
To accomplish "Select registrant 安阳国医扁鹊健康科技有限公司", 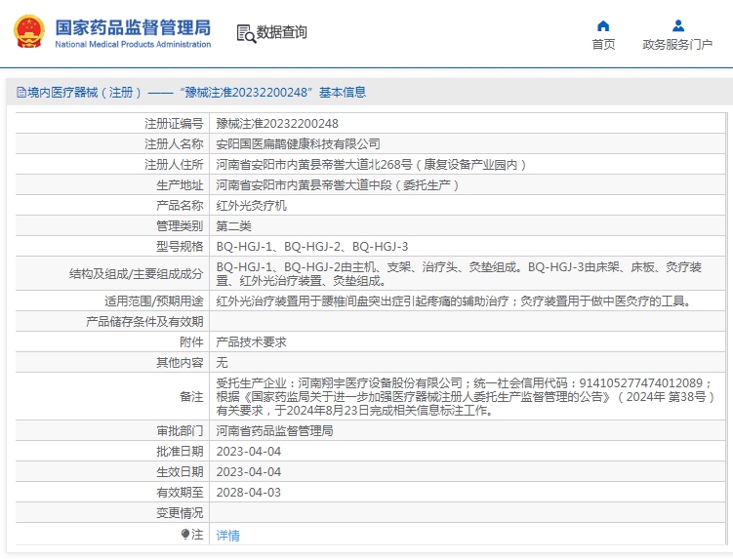I will (x=298, y=144).
